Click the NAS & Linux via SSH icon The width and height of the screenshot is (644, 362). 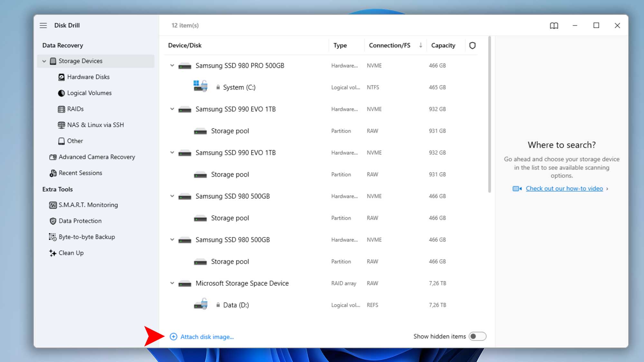(x=61, y=125)
